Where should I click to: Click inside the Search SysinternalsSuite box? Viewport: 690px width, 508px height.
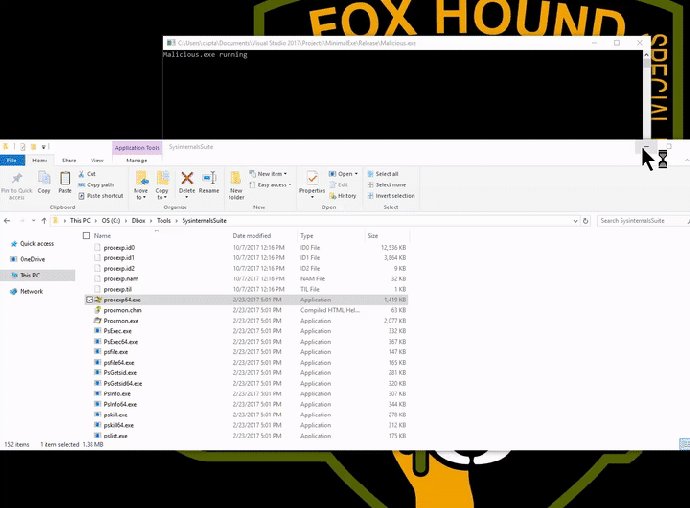[x=642, y=221]
